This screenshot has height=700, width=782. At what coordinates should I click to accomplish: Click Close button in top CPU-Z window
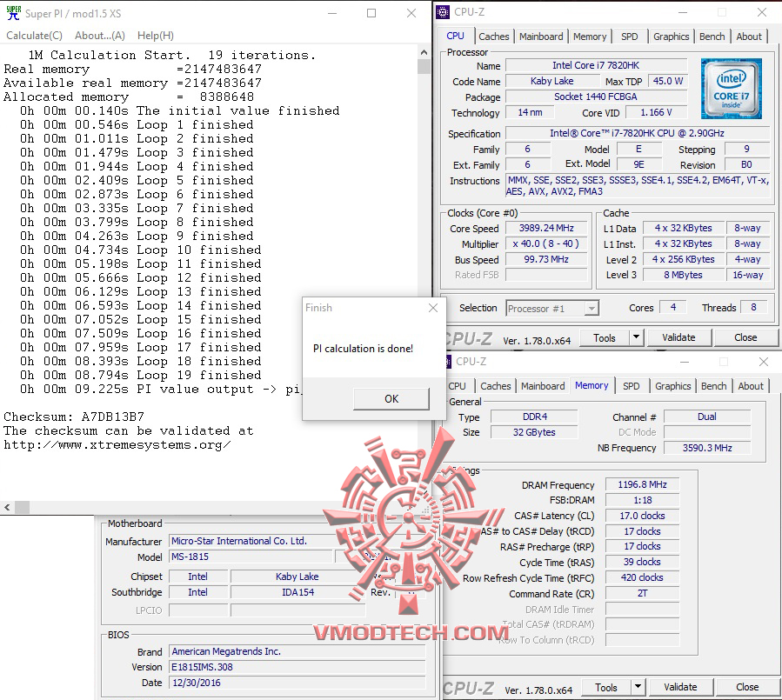pyautogui.click(x=745, y=337)
